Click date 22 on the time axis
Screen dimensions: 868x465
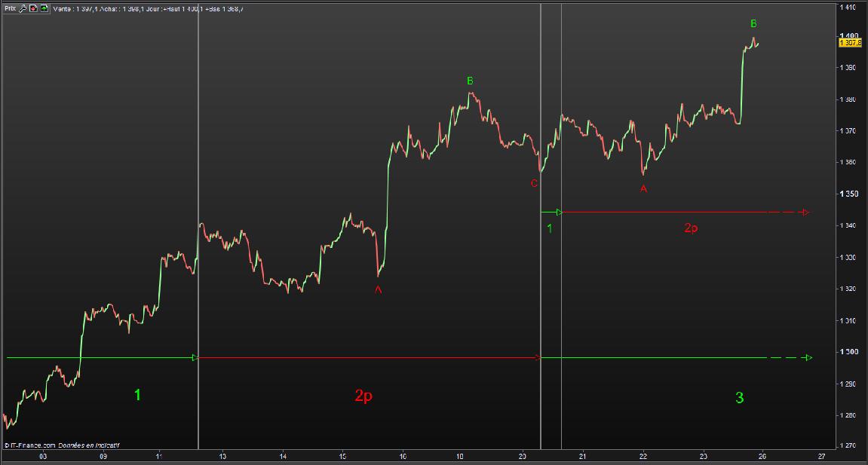[x=643, y=457]
